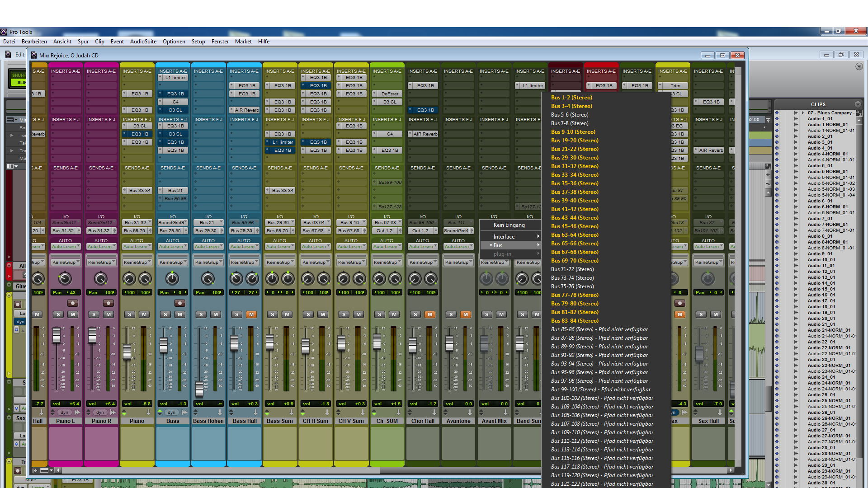This screenshot has width=868, height=488.
Task: Open the L1 limiter insert on Bass track
Action: pyautogui.click(x=173, y=78)
